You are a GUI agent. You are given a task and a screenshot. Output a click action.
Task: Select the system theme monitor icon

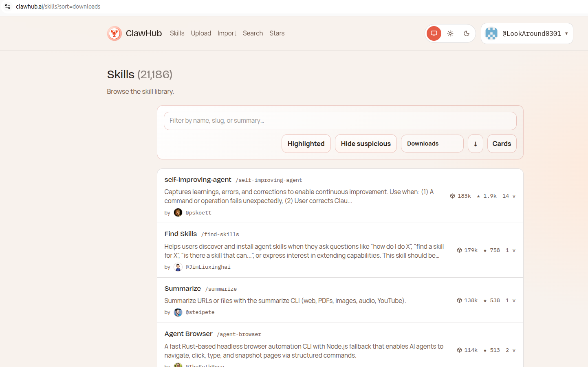tap(434, 33)
